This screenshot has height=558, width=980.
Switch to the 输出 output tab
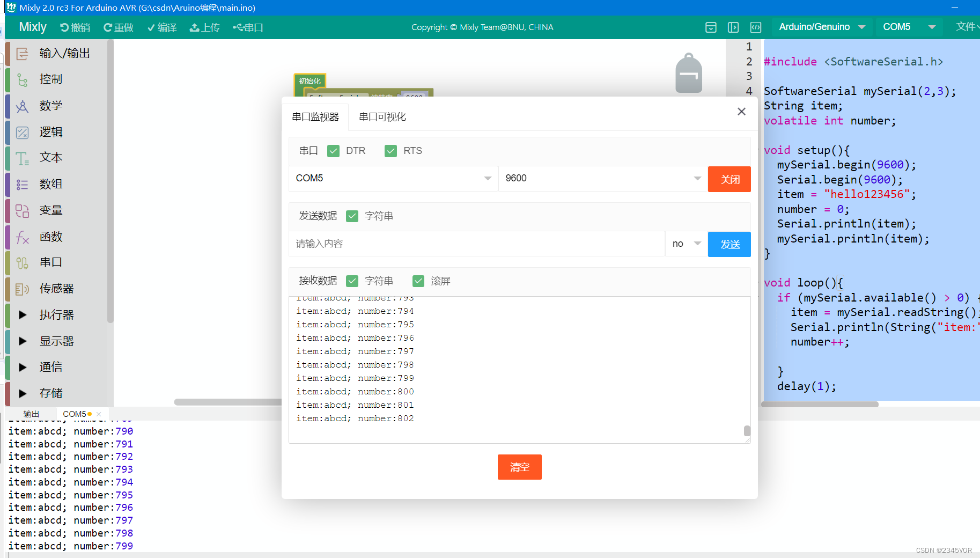31,414
